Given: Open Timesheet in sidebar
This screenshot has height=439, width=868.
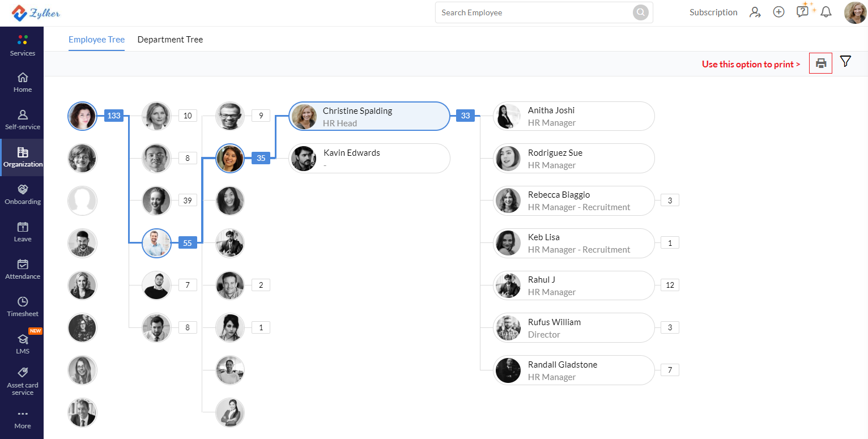Looking at the screenshot, I should [23, 306].
